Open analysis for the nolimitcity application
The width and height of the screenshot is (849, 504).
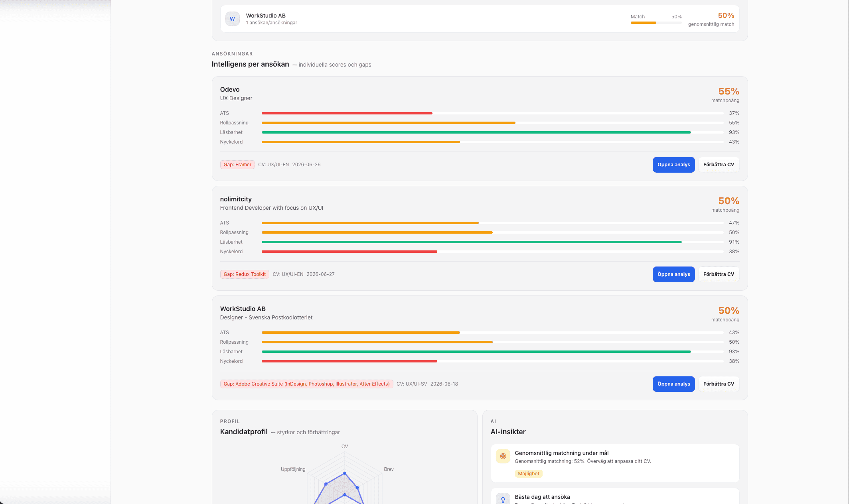(x=673, y=274)
